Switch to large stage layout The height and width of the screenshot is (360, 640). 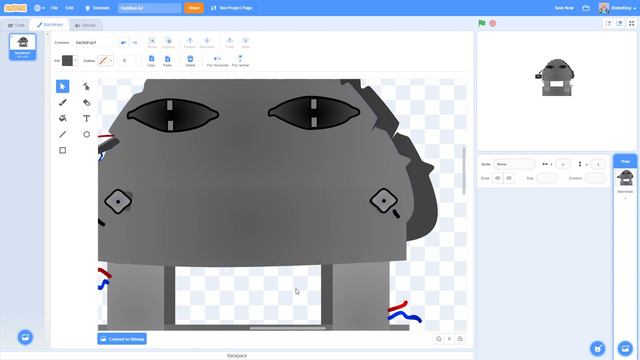coord(619,23)
